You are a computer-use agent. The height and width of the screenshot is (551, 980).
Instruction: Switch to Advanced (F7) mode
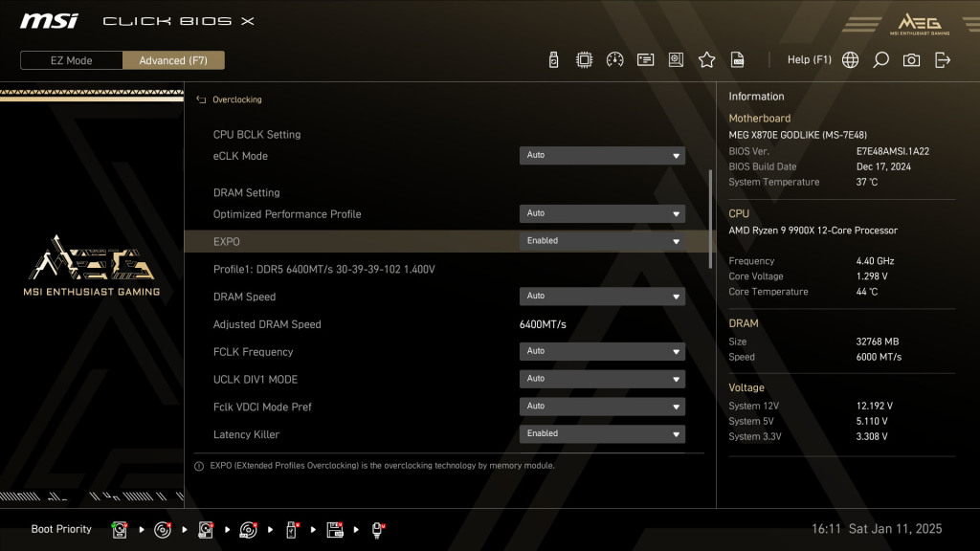[x=173, y=60]
